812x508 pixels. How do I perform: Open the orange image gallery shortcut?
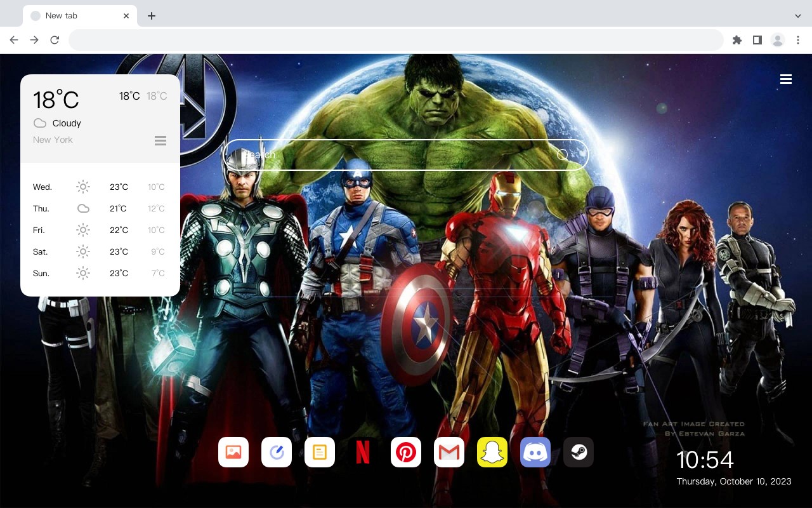pos(233,452)
